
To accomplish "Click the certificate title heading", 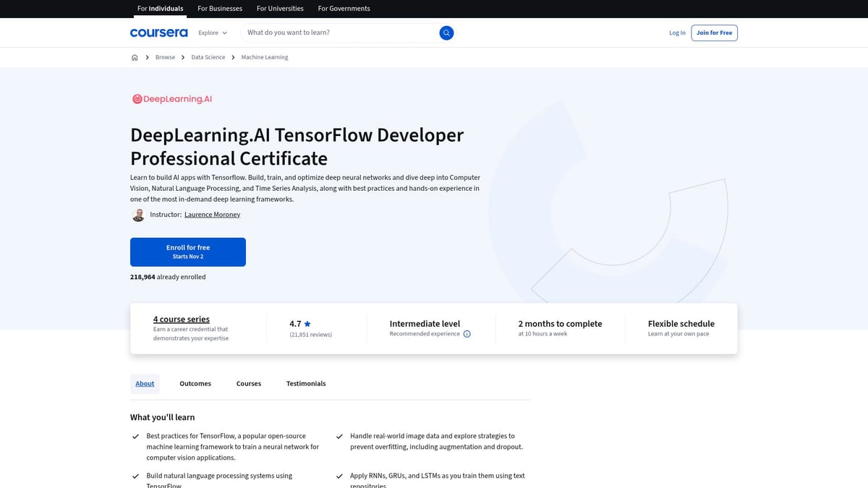I will click(x=297, y=147).
